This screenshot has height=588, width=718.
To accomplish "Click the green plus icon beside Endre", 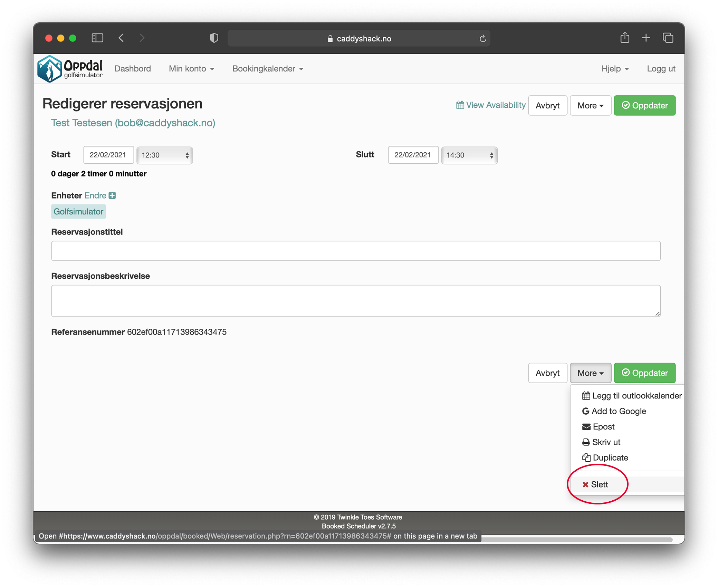I will [x=112, y=195].
